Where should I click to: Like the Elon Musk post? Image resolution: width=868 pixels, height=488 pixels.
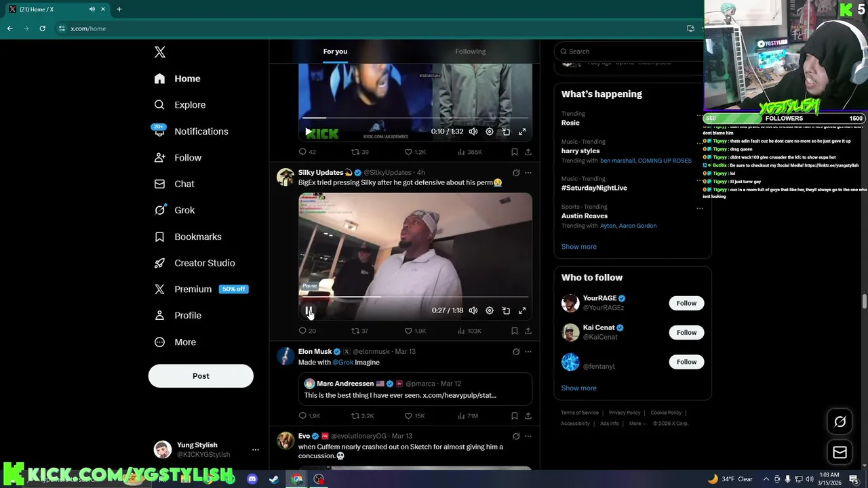pos(414,415)
